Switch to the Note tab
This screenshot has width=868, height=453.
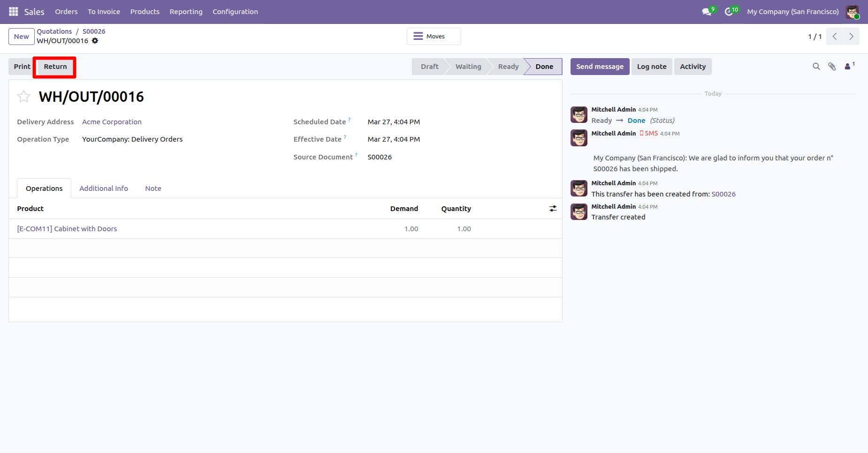(x=153, y=189)
